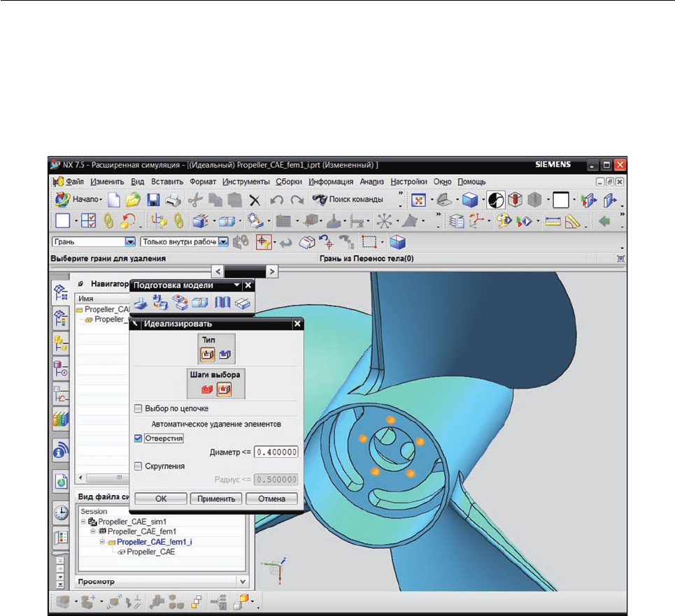Click the prompt Выберите грани для удаления
The width and height of the screenshot is (675, 616).
108,259
